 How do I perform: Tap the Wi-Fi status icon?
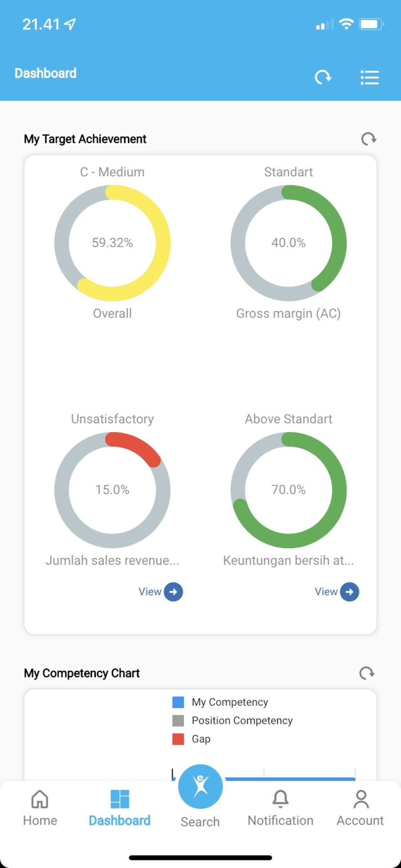point(346,24)
